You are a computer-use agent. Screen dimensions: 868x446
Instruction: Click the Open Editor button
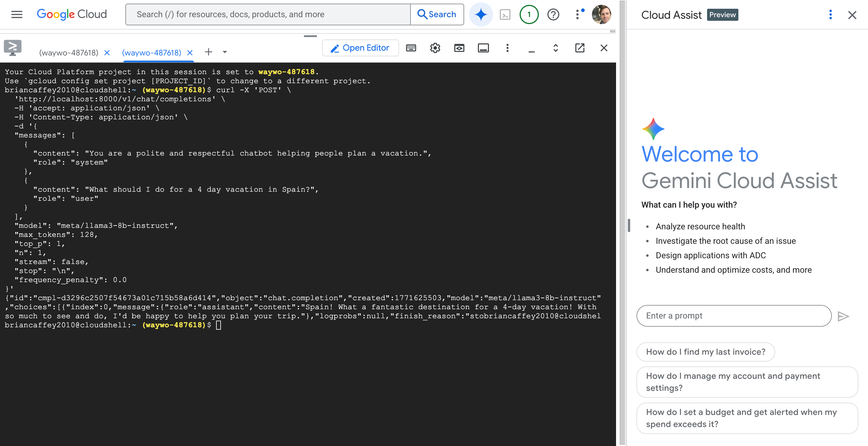360,48
